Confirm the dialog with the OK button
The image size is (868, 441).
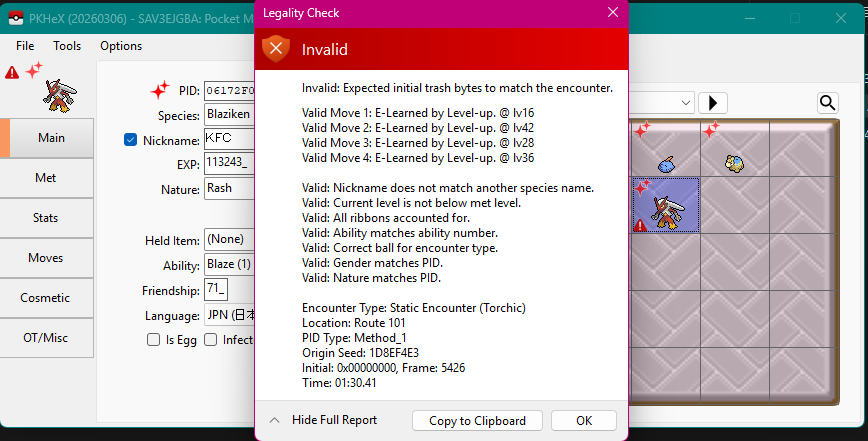pos(583,420)
